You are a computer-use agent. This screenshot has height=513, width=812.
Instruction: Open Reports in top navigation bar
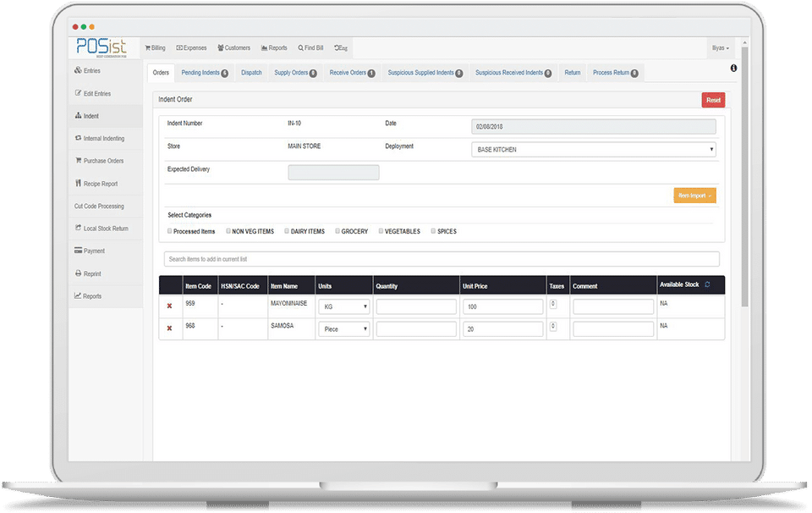tap(274, 47)
